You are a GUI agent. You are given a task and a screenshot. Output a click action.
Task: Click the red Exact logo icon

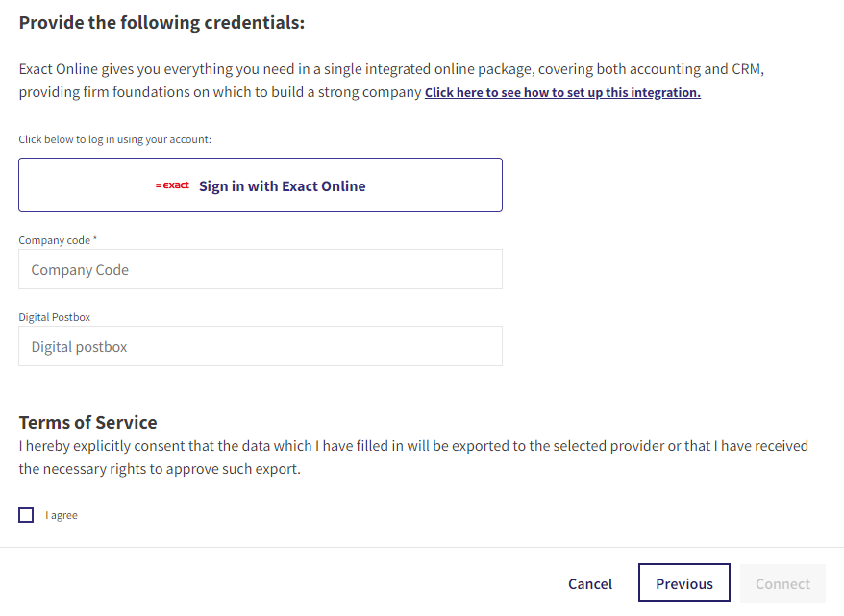(x=172, y=185)
